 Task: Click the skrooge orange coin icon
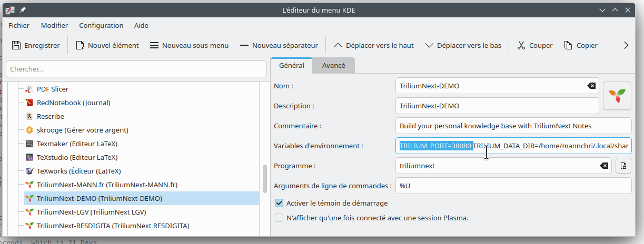point(29,130)
